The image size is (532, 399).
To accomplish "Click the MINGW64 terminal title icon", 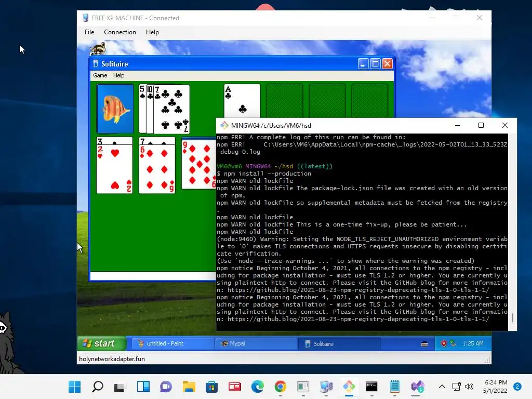I will [224, 125].
